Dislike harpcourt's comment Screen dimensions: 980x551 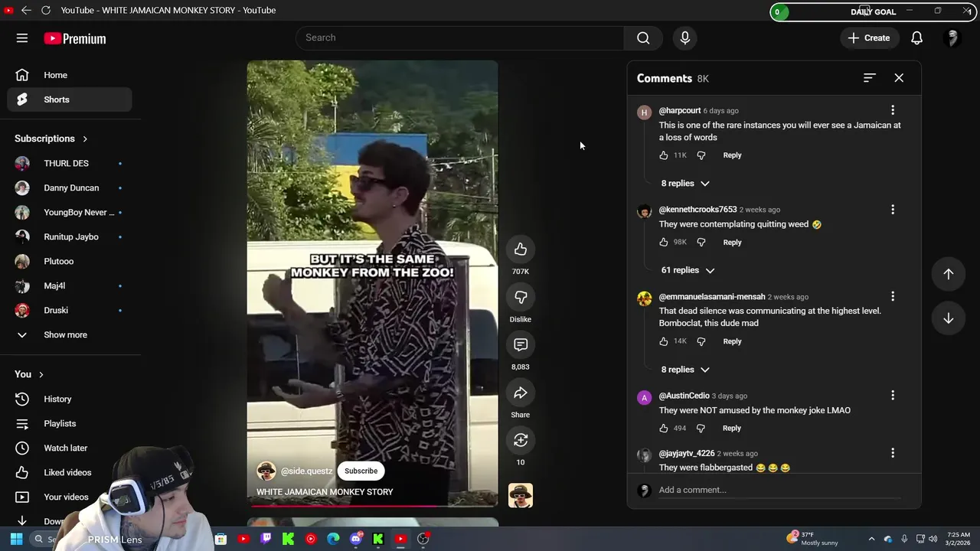(701, 155)
